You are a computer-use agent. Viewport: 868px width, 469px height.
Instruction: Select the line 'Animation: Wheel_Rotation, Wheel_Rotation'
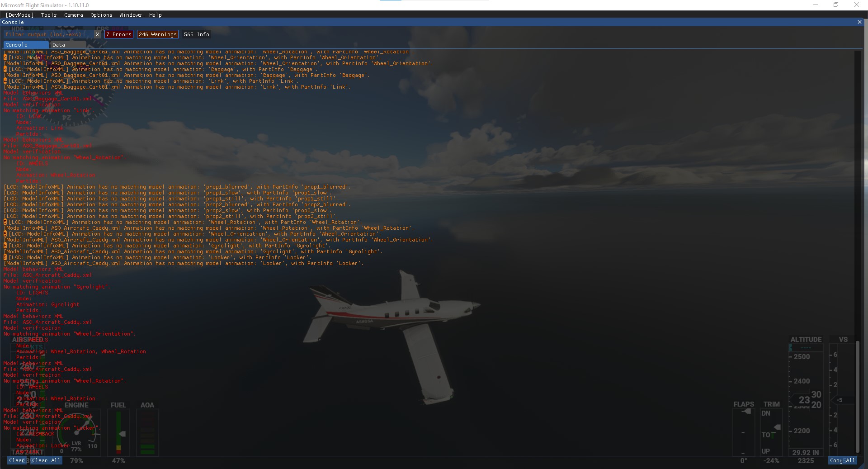[x=81, y=351]
